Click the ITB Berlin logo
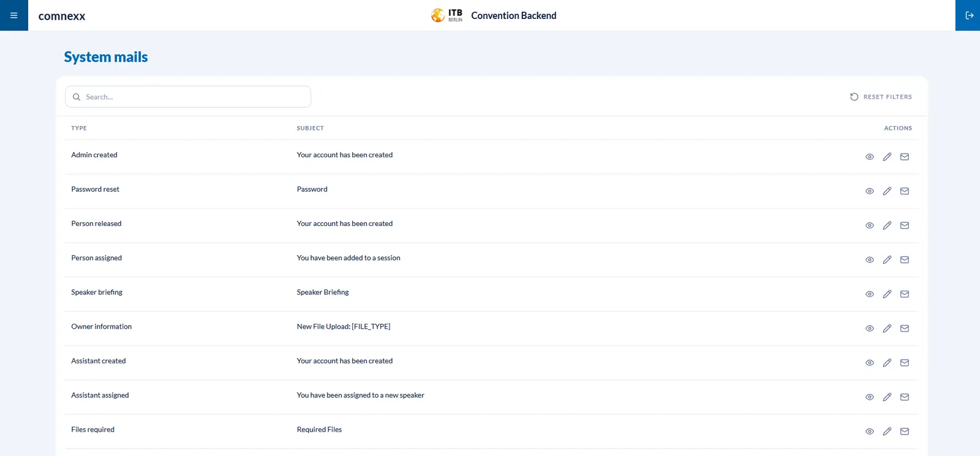 [x=447, y=15]
